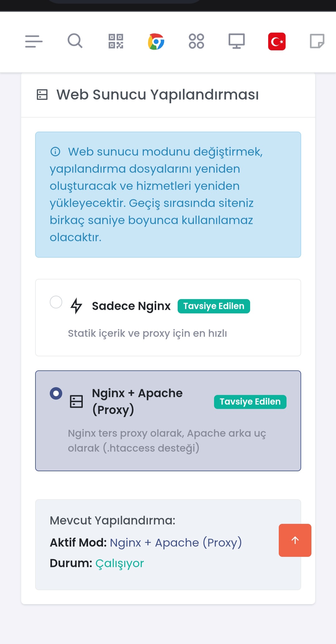
Task: Click the desktop monitor icon
Action: pos(237,41)
